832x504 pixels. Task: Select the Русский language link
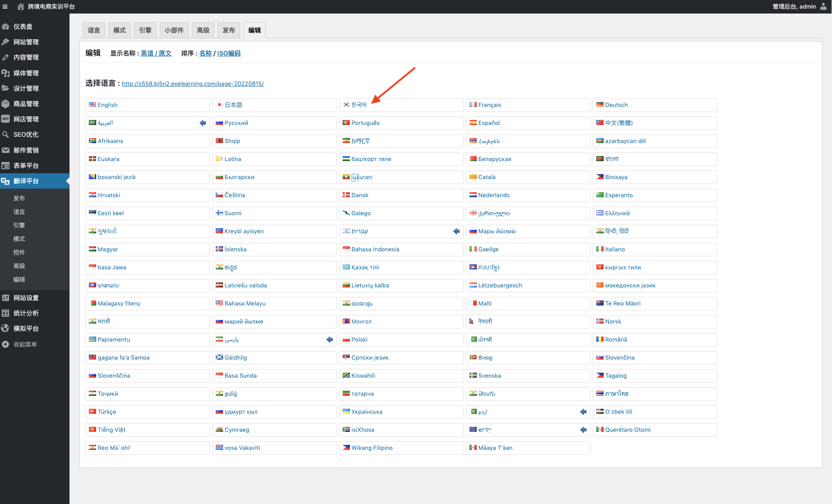[236, 123]
